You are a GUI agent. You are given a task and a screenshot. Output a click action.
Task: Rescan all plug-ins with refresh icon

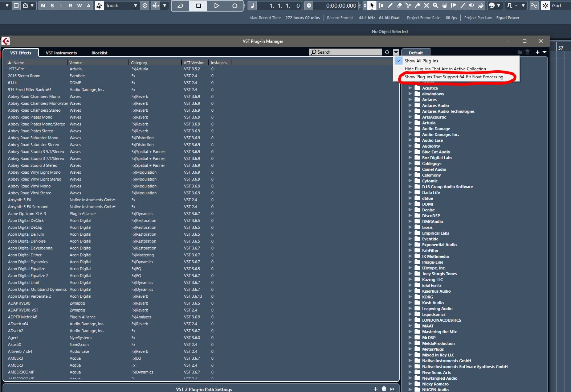click(387, 52)
